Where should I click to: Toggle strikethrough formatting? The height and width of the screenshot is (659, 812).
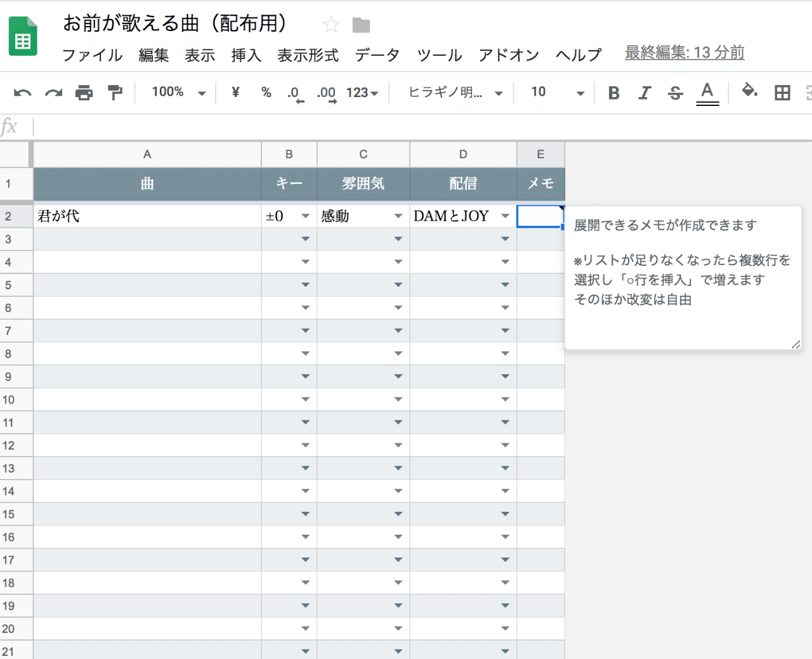click(676, 93)
